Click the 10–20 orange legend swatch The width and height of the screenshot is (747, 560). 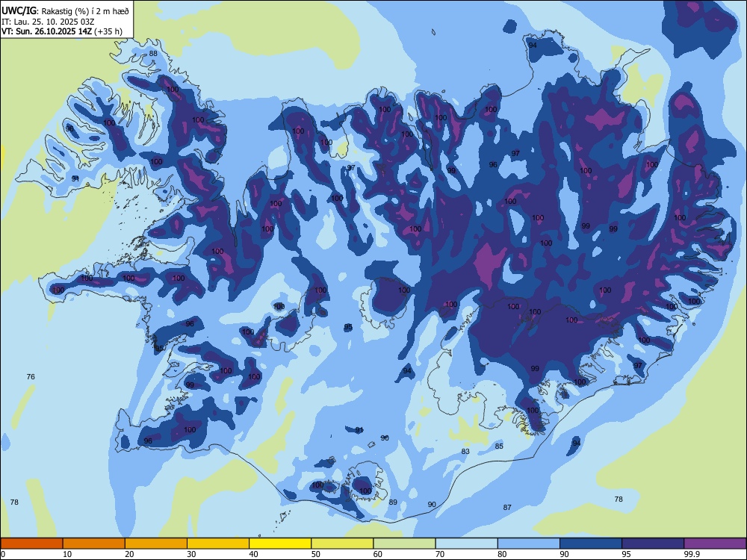tap(94, 544)
